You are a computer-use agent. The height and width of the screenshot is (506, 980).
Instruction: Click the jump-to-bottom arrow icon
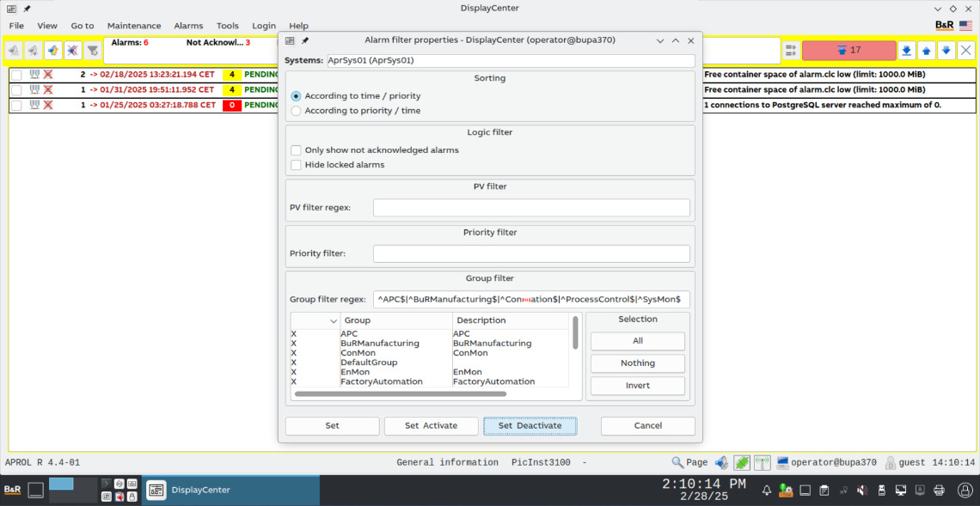906,51
